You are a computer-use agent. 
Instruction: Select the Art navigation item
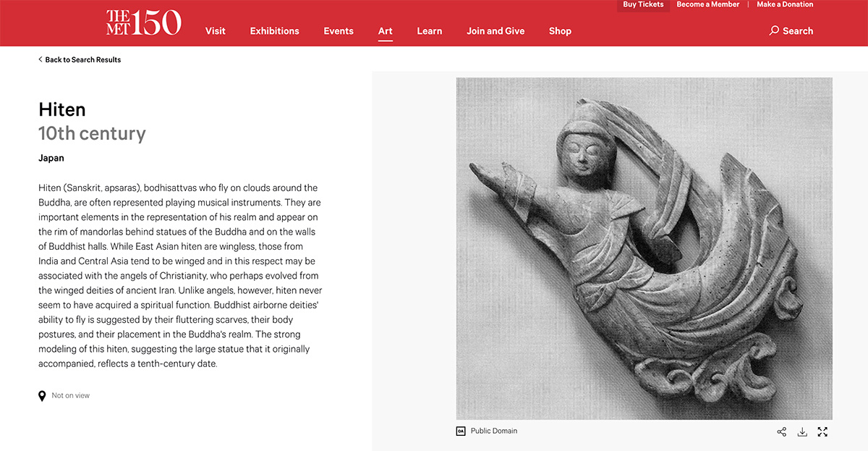(x=385, y=31)
